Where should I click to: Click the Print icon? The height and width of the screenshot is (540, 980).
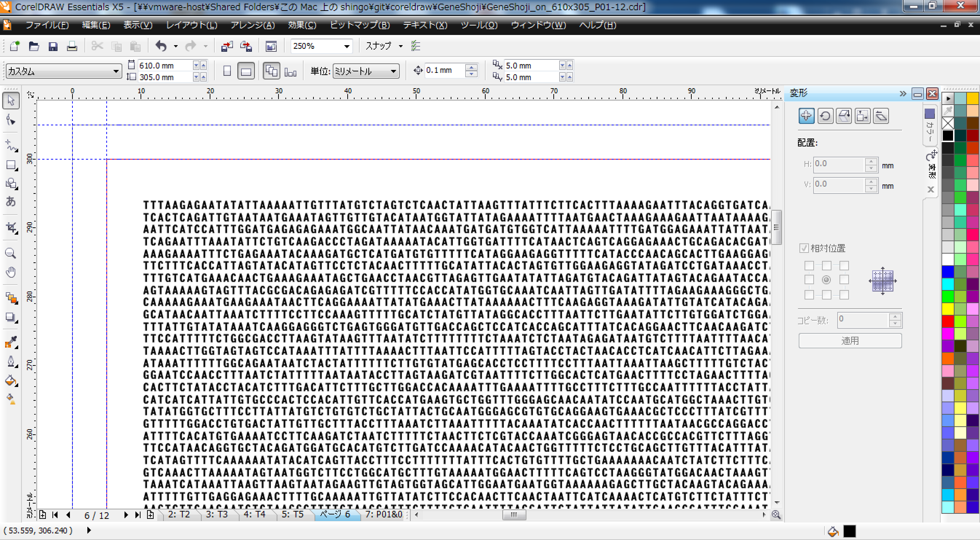[x=72, y=46]
